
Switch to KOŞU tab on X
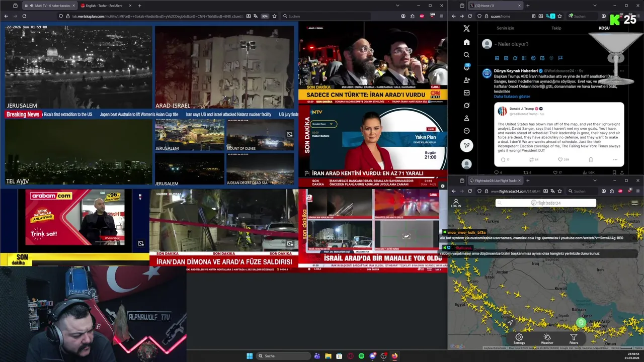pyautogui.click(x=604, y=28)
